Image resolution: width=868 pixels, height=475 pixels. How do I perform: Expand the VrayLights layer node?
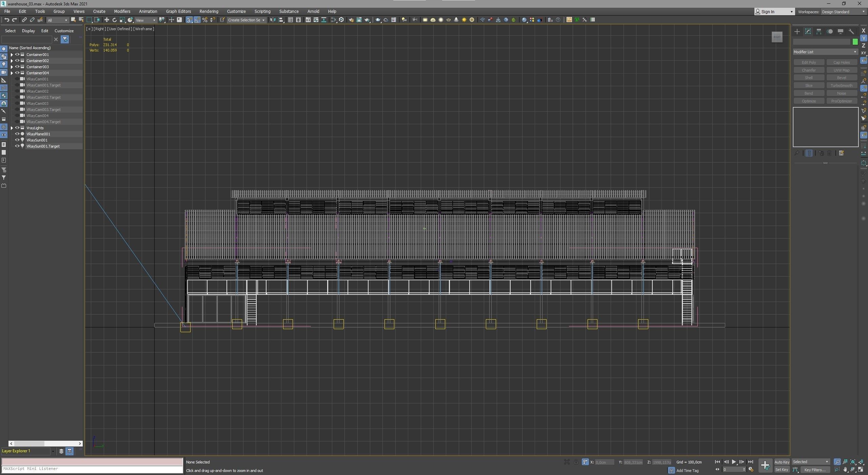pyautogui.click(x=12, y=128)
